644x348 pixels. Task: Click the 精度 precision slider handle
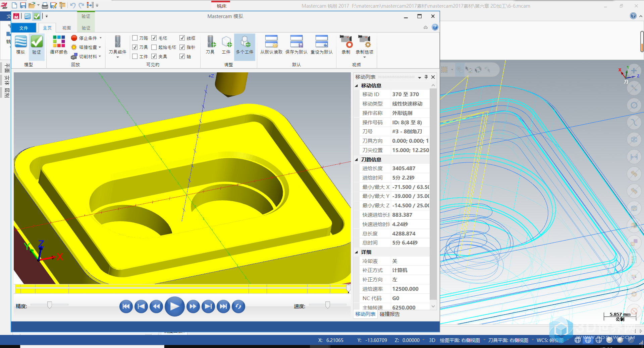[x=50, y=305]
